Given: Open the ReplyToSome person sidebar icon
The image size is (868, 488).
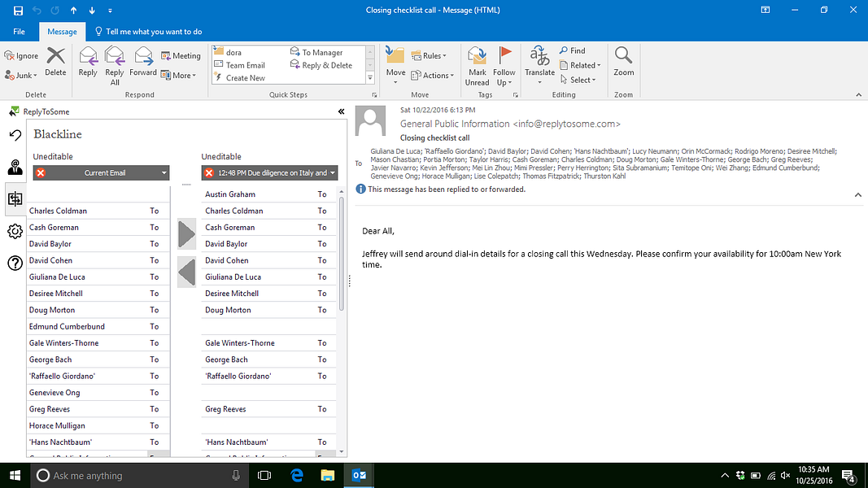Looking at the screenshot, I should coord(15,167).
